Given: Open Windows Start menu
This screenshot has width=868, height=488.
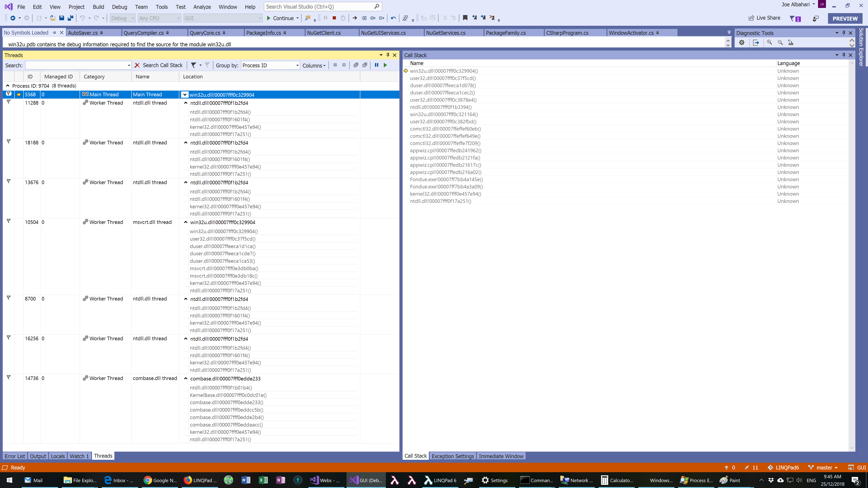Looking at the screenshot, I should click(x=9, y=480).
